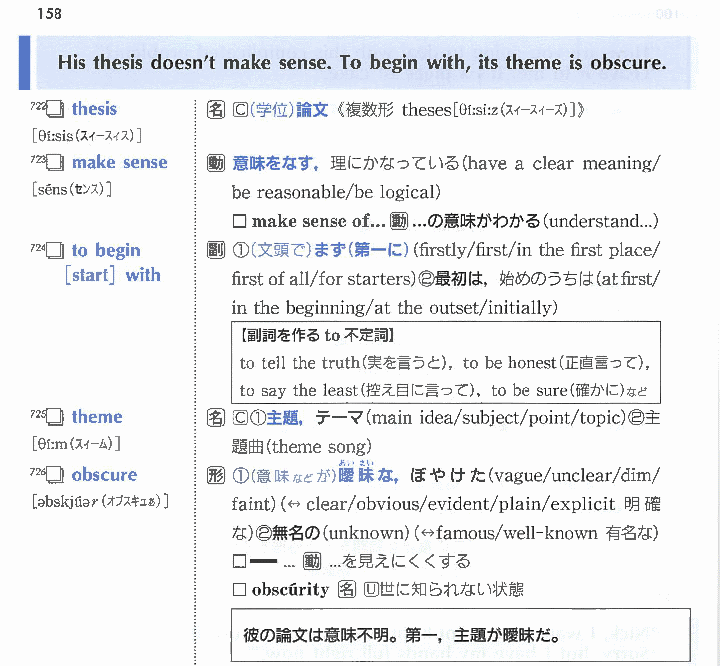Image resolution: width=720 pixels, height=666 pixels.
Task: Mark the checkbox next to 726 obscure
Action: tap(56, 476)
